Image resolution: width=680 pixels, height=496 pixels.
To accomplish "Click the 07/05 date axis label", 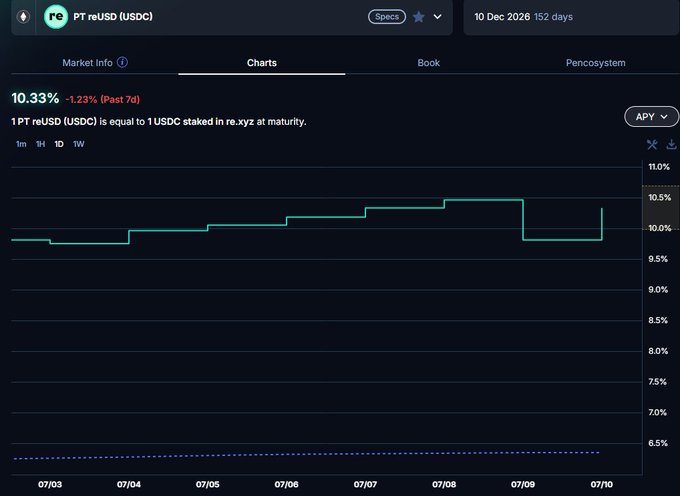I will tap(208, 484).
